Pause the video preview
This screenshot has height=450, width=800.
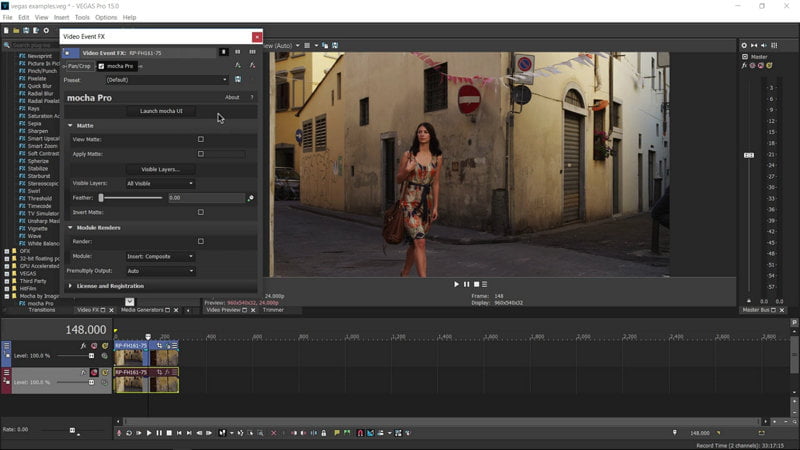(x=466, y=284)
